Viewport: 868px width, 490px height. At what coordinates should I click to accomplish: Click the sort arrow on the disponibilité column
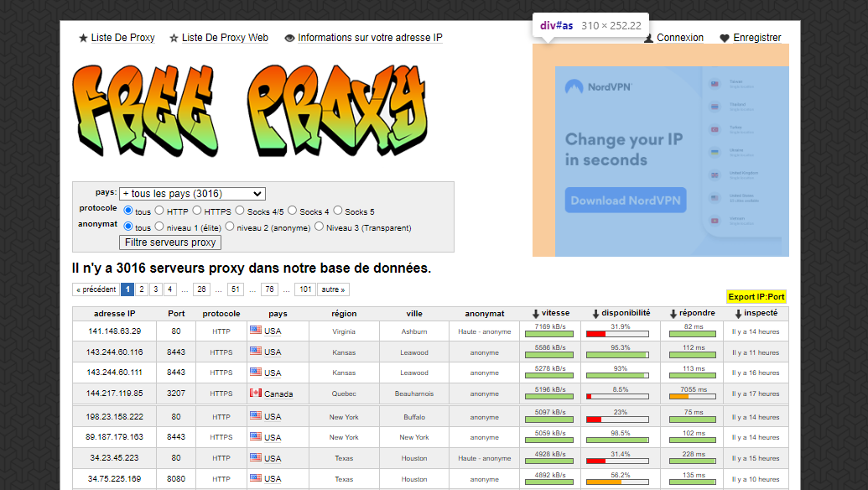click(x=594, y=313)
